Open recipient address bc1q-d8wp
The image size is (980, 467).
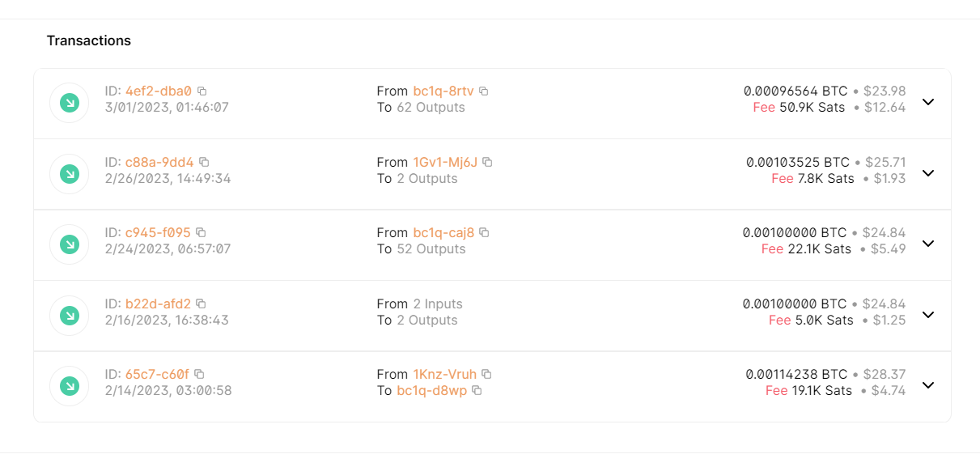[432, 391]
